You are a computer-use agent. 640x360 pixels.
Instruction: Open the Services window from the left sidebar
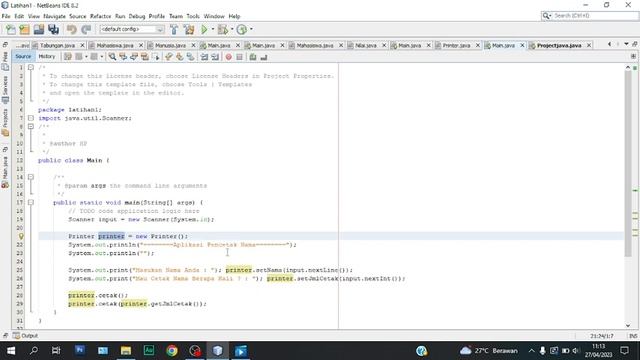[5, 89]
